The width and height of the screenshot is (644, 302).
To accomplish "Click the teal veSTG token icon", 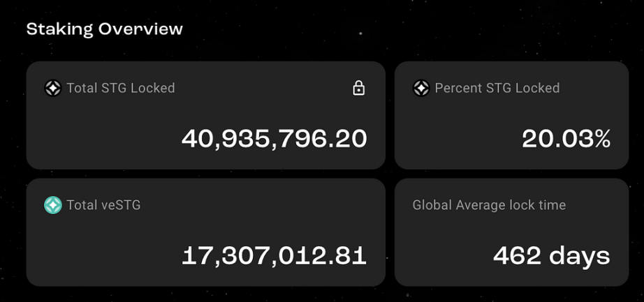I will click(x=53, y=205).
